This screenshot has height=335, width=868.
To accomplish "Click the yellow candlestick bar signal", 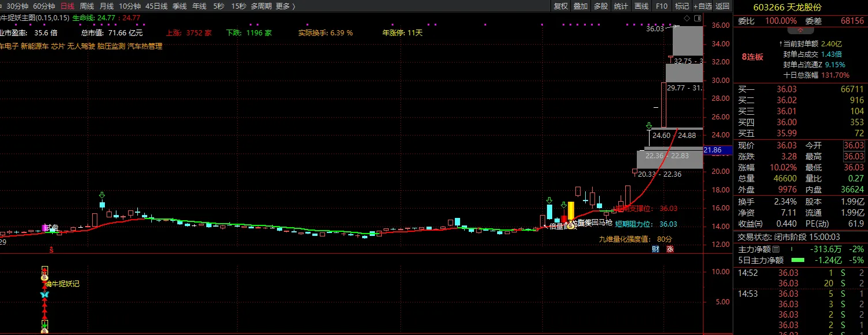I will click(x=571, y=210).
